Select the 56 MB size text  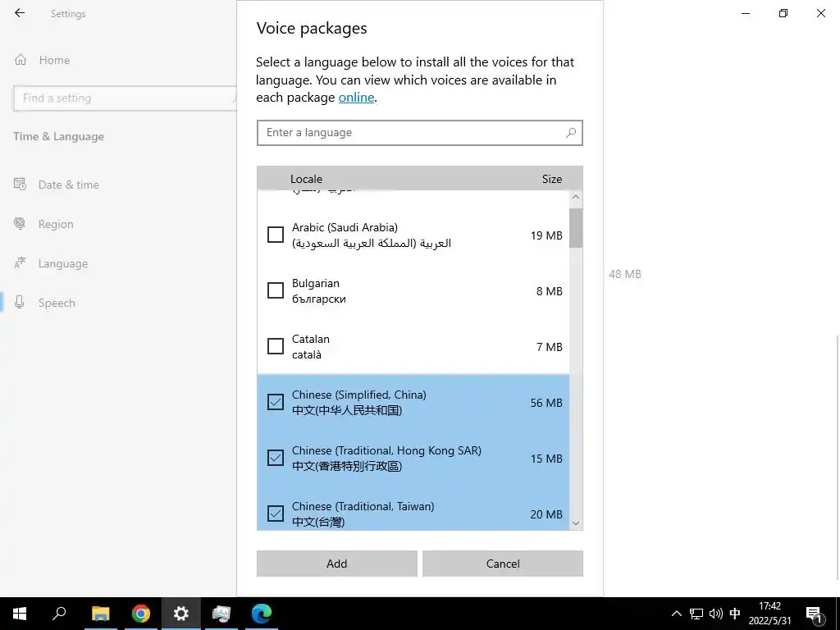546,403
